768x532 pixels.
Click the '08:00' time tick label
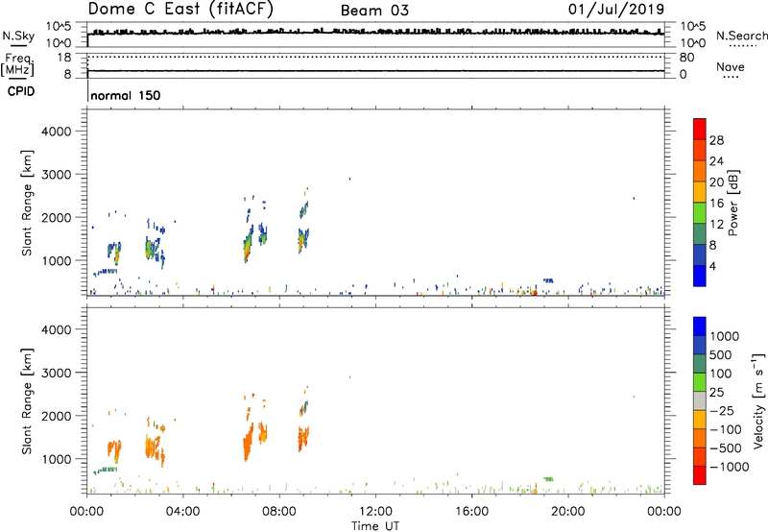tap(279, 512)
